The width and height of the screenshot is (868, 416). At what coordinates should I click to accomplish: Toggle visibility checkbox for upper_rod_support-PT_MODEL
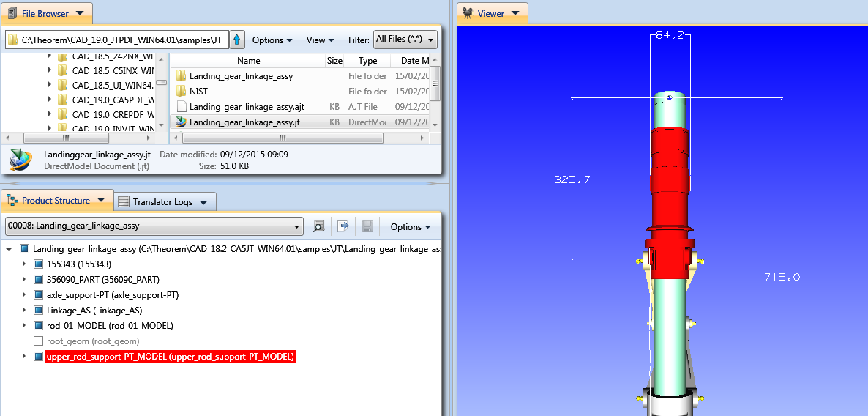38,356
